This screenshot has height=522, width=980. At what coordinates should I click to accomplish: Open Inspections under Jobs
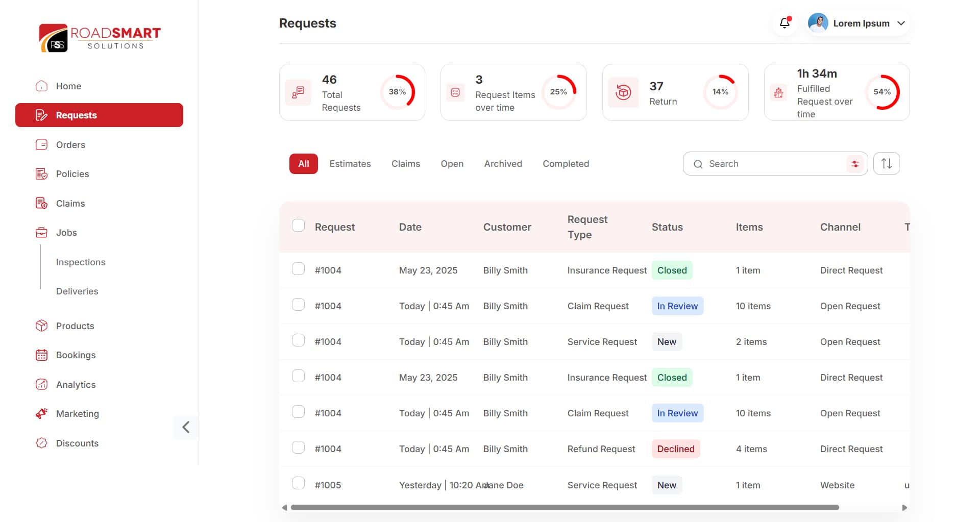click(81, 262)
